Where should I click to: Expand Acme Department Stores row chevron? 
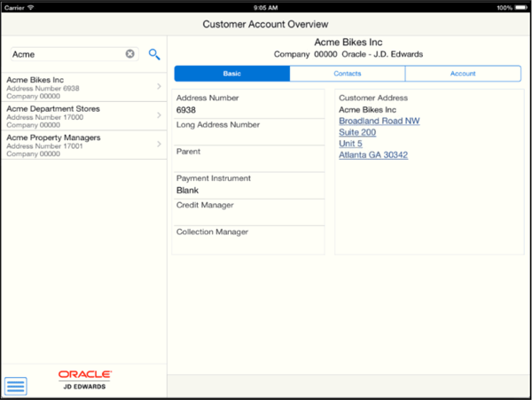[159, 115]
